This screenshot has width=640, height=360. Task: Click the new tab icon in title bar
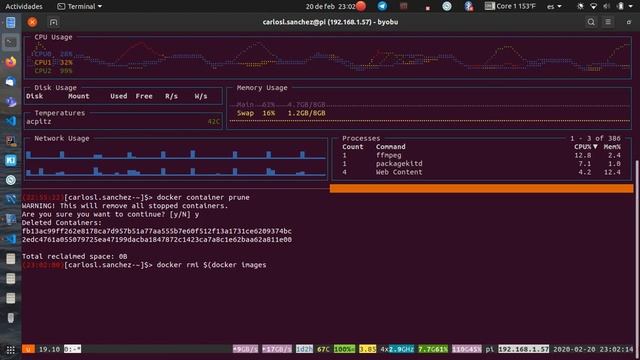click(x=53, y=22)
